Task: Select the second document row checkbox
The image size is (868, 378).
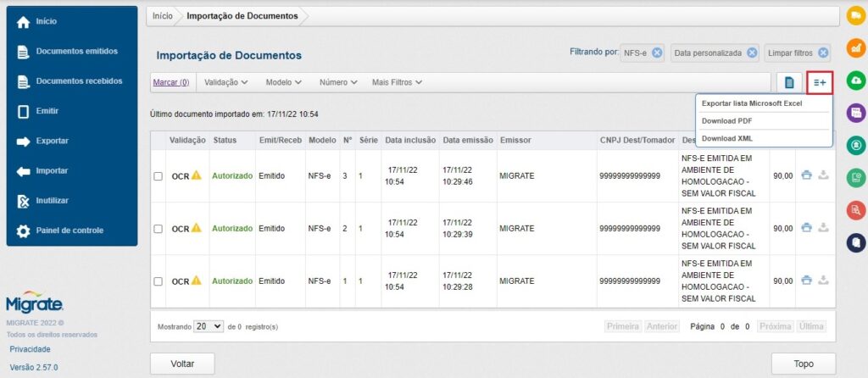Action: [x=158, y=229]
